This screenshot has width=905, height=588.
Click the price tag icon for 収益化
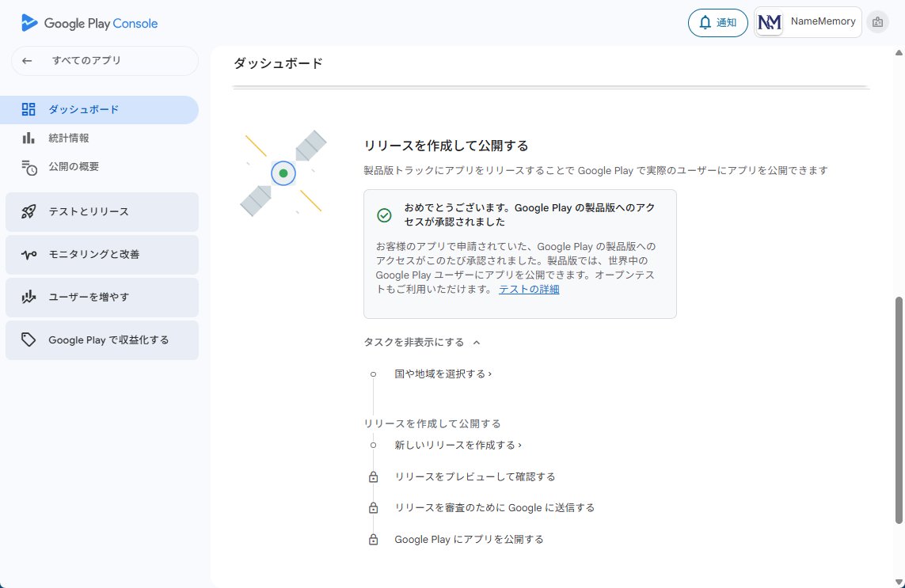29,340
